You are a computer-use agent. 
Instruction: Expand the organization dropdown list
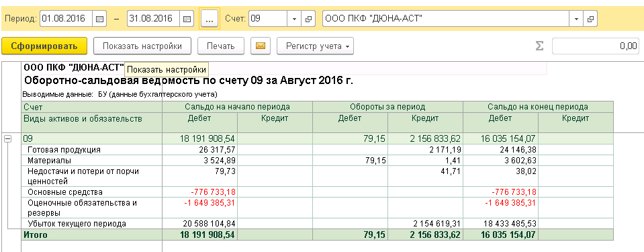pyautogui.click(x=576, y=19)
